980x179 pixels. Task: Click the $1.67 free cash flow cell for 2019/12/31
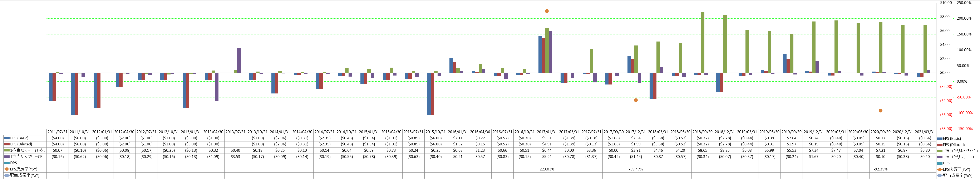814,156
